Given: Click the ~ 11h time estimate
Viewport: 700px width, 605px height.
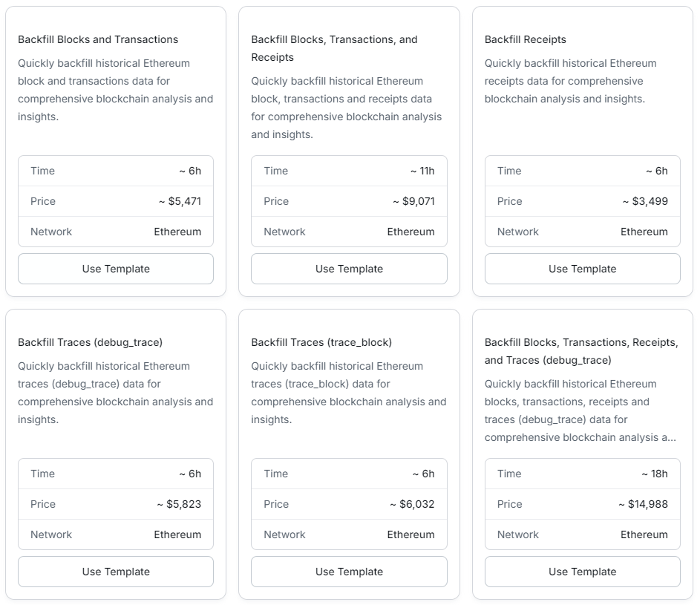Looking at the screenshot, I should tap(422, 171).
